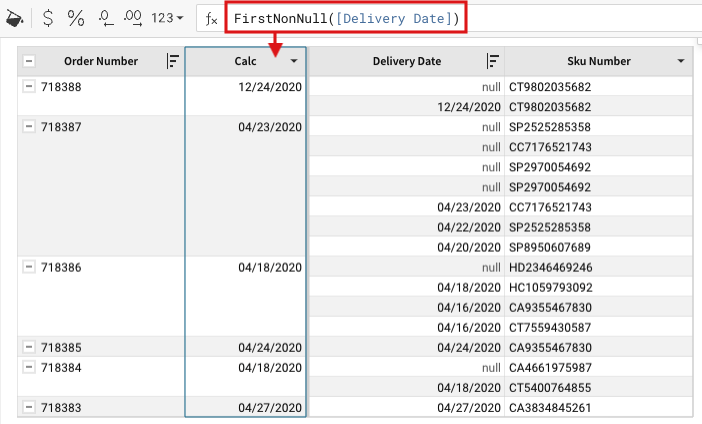Viewport: 702px width, 424px height.
Task: Open the Sku Number column dropdown menu
Action: tap(681, 61)
